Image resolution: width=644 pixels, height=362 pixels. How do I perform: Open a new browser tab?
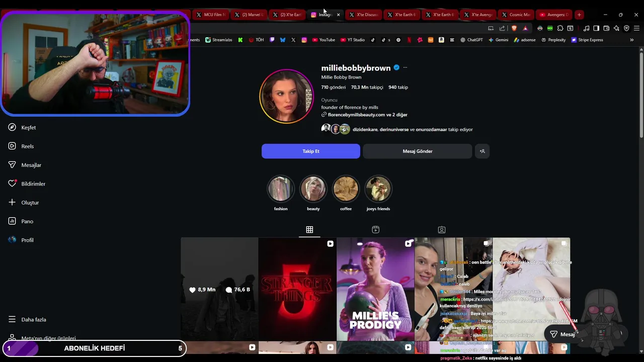tap(579, 15)
